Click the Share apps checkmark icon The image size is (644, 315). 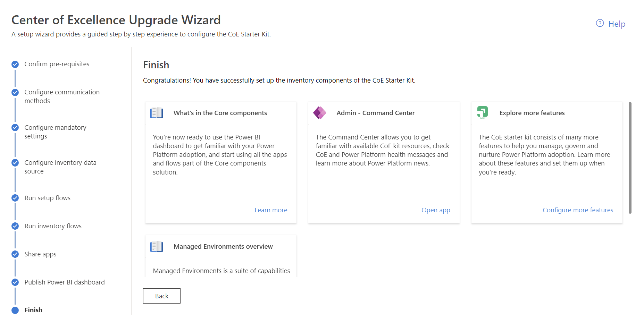[15, 254]
